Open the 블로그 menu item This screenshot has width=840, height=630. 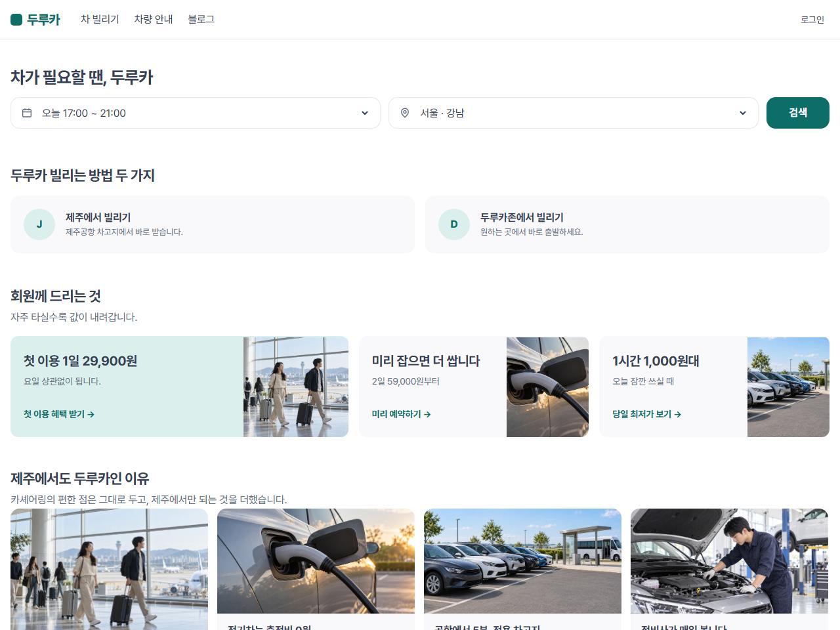pyautogui.click(x=201, y=20)
